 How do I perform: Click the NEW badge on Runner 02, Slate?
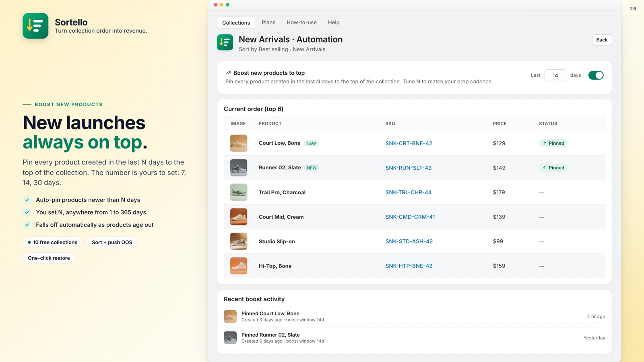click(312, 168)
